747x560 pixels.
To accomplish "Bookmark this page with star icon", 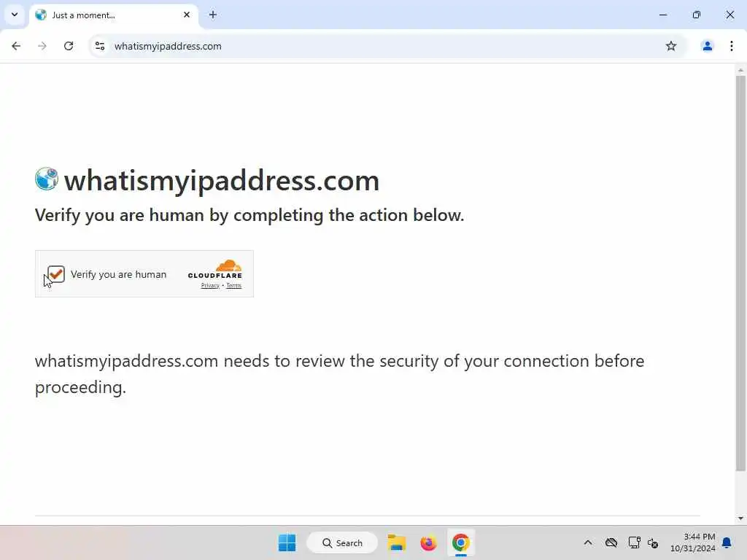I will pyautogui.click(x=671, y=46).
